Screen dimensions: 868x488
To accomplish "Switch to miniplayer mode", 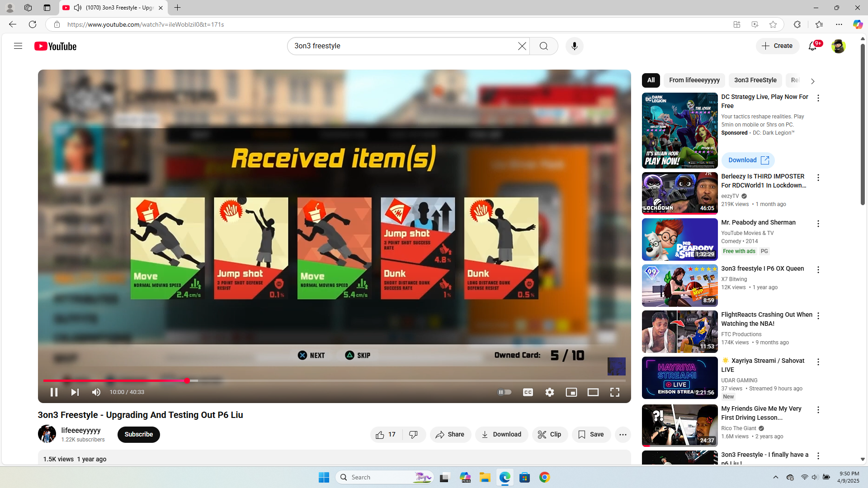I will pyautogui.click(x=571, y=392).
